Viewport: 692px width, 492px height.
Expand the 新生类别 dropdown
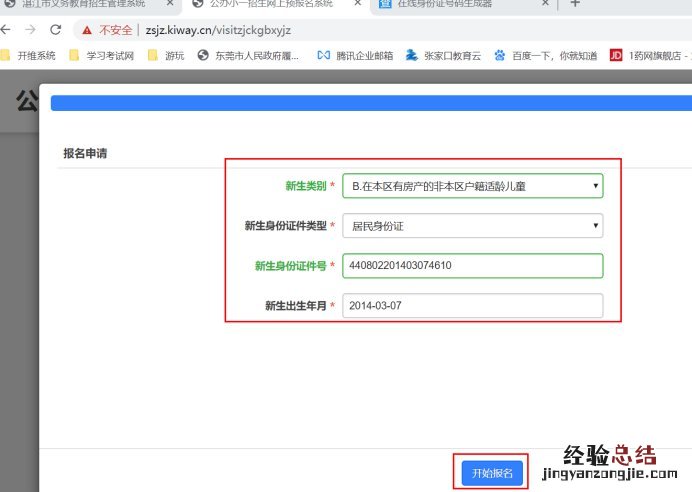click(472, 186)
